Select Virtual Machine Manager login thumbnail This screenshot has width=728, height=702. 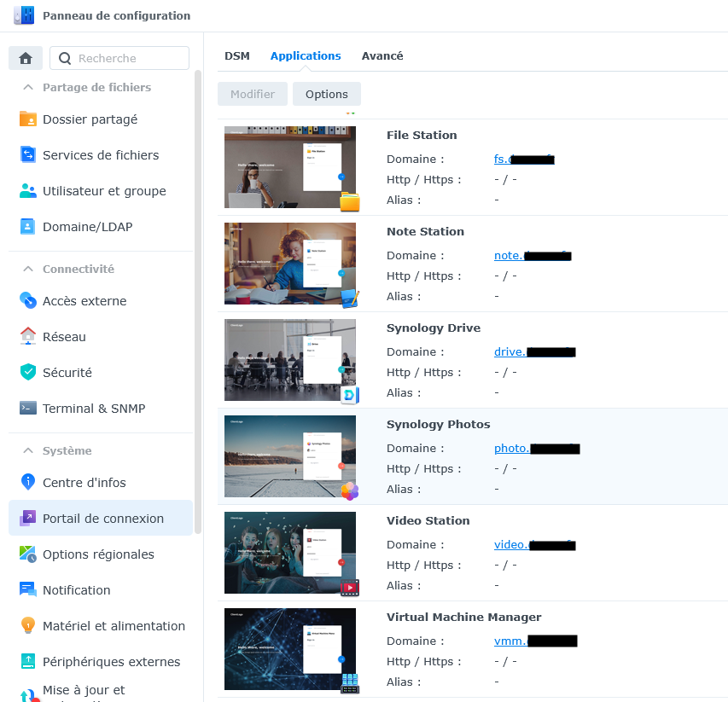tap(289, 649)
